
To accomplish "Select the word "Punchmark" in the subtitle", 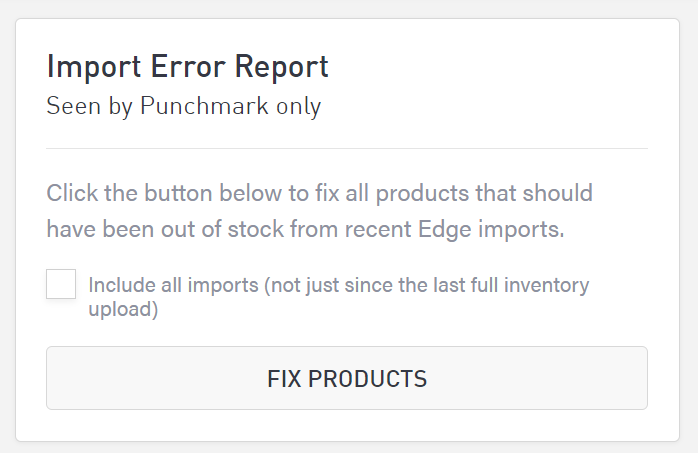I will [x=203, y=105].
